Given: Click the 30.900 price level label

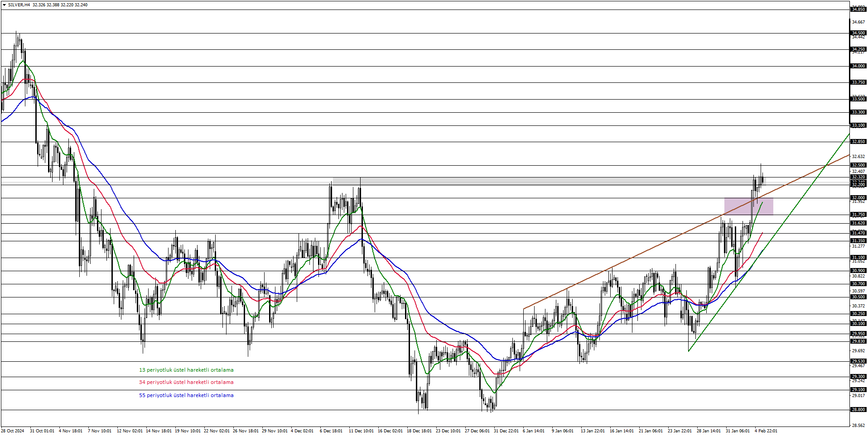Looking at the screenshot, I should [858, 271].
